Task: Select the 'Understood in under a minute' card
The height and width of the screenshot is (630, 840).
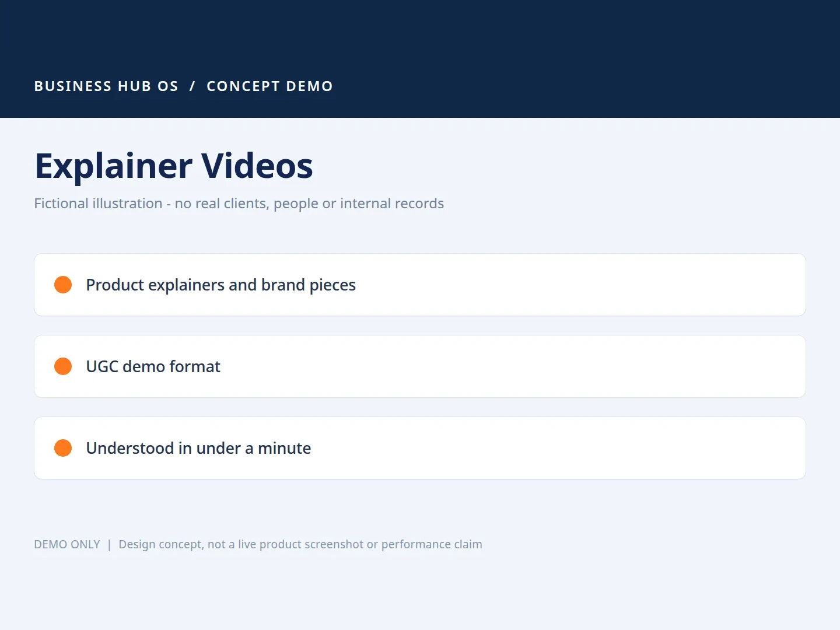Action: coord(420,448)
